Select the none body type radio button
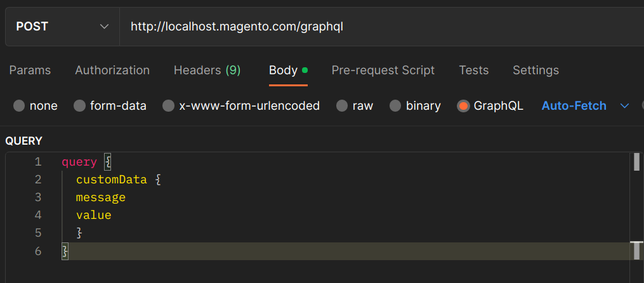Viewport: 644px width, 283px height. [19, 106]
